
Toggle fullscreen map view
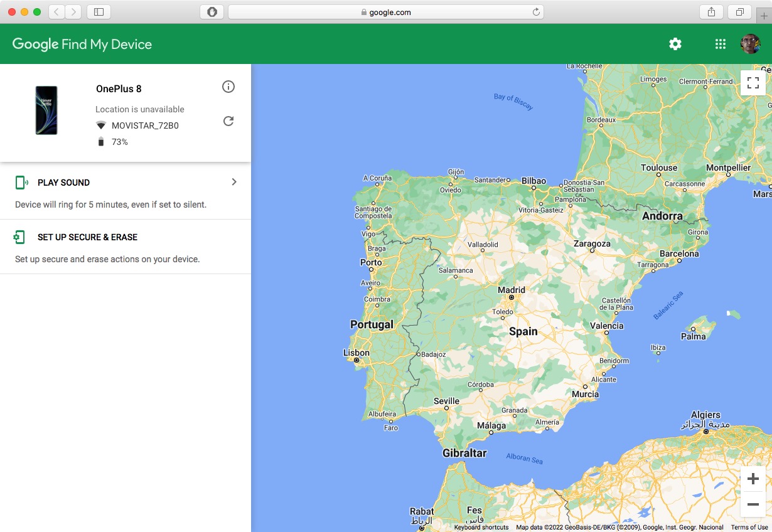click(x=753, y=83)
